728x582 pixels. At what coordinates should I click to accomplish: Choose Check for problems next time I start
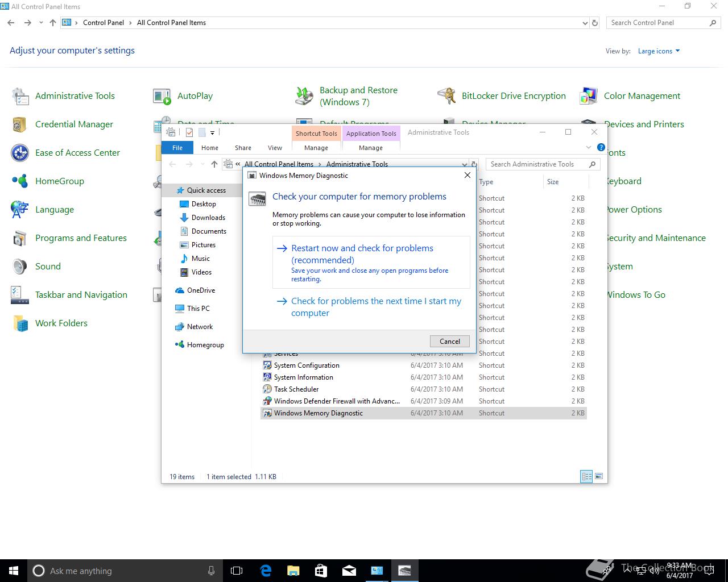click(371, 307)
